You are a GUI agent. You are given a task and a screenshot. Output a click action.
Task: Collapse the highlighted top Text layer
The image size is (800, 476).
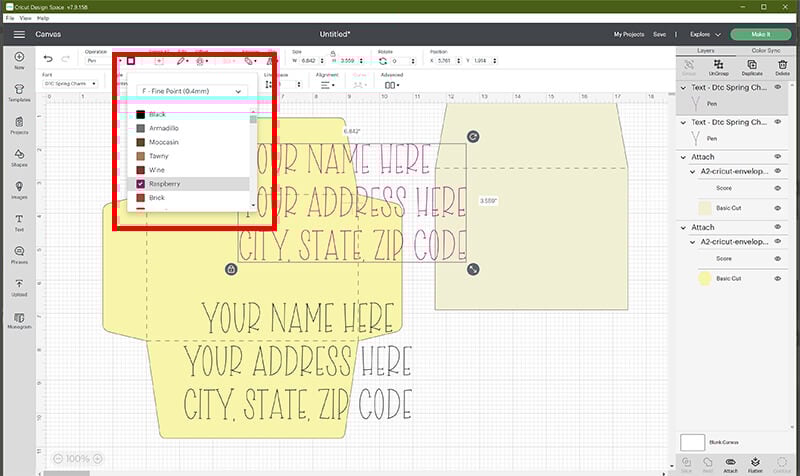pos(683,88)
